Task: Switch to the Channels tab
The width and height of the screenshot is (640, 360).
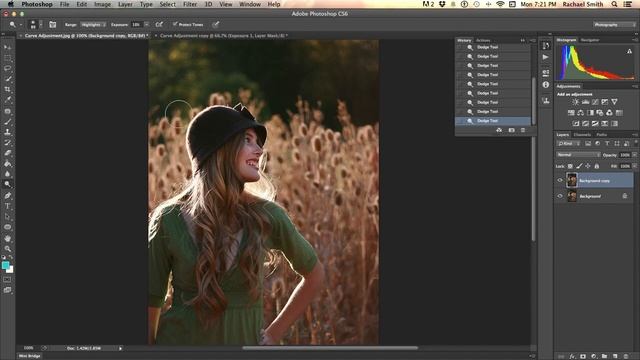Action: (x=582, y=135)
